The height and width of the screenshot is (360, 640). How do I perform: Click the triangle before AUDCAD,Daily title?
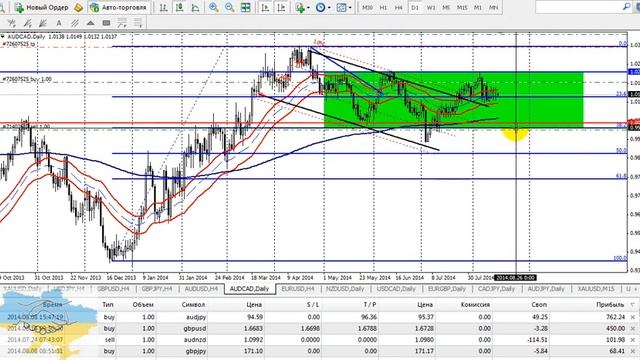tap(3, 37)
